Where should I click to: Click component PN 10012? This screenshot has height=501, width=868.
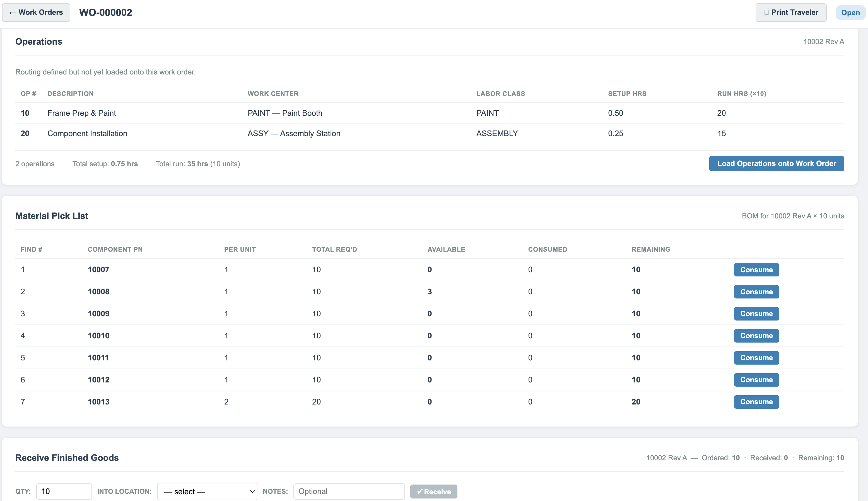click(x=98, y=380)
